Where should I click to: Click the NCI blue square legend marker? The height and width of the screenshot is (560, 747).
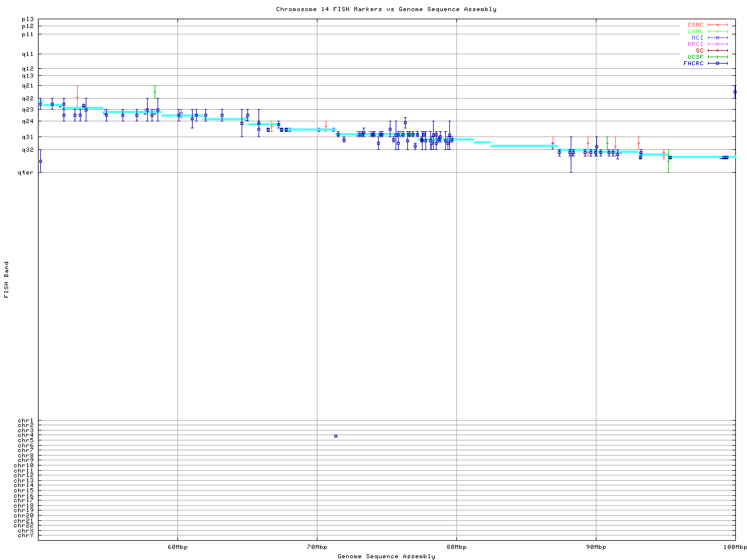click(x=717, y=38)
